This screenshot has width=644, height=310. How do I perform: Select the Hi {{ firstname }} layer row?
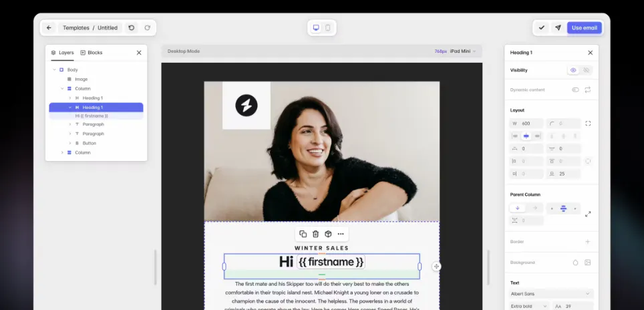click(96, 116)
